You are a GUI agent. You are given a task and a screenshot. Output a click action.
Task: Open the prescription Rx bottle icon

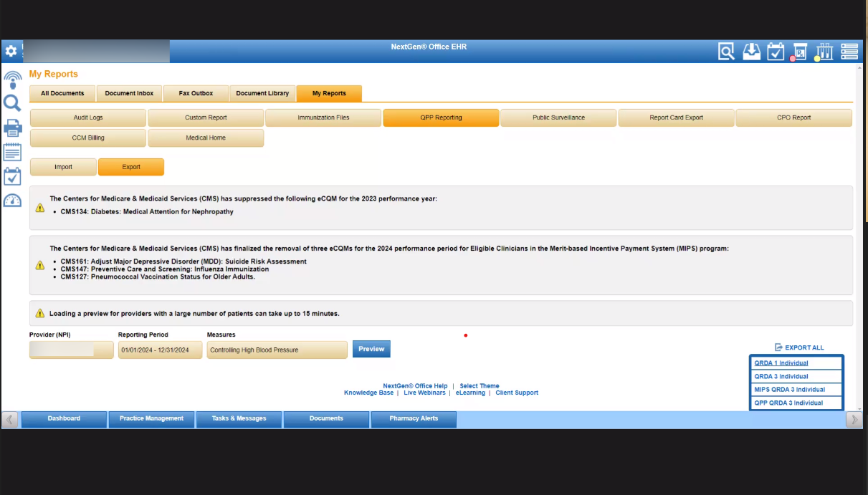[799, 52]
